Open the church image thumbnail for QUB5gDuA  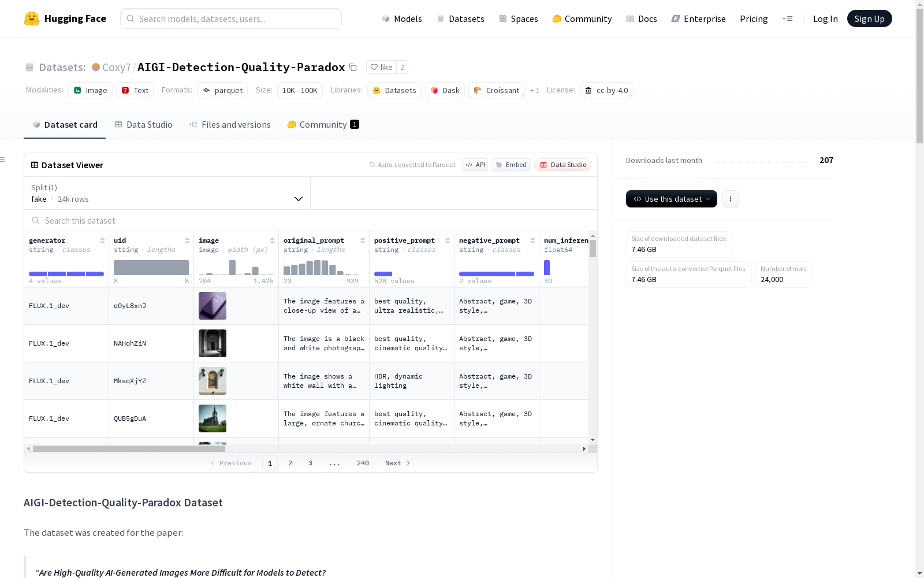pyautogui.click(x=213, y=418)
